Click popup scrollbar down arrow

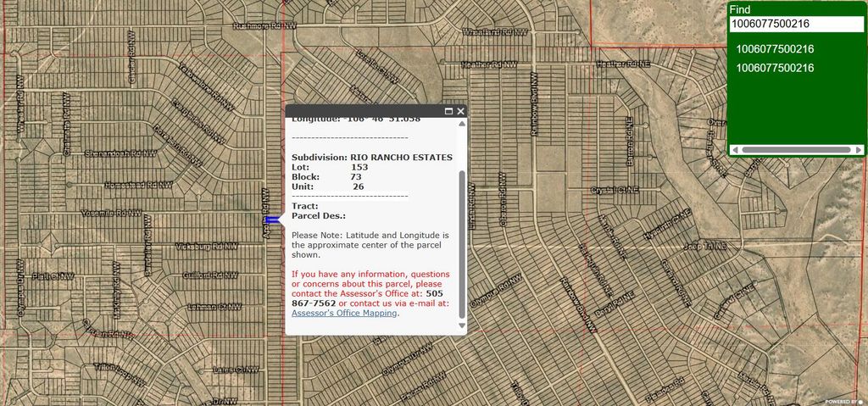coord(462,326)
